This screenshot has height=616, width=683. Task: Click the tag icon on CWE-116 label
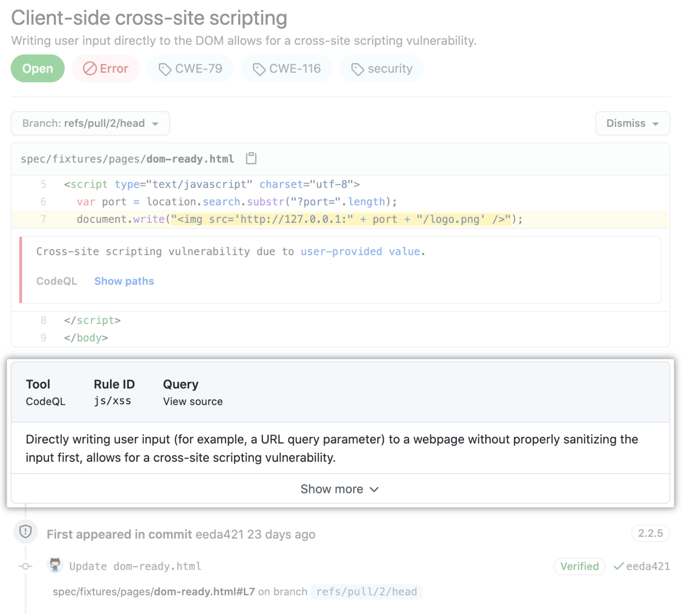(x=259, y=69)
